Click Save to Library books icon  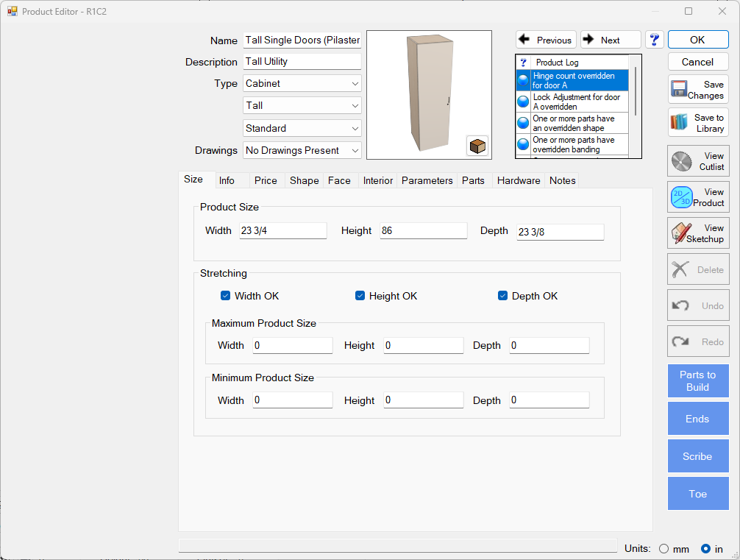pyautogui.click(x=679, y=123)
